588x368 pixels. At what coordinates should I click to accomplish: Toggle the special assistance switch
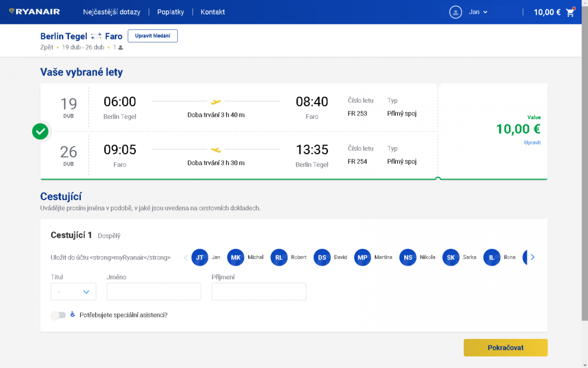click(58, 315)
